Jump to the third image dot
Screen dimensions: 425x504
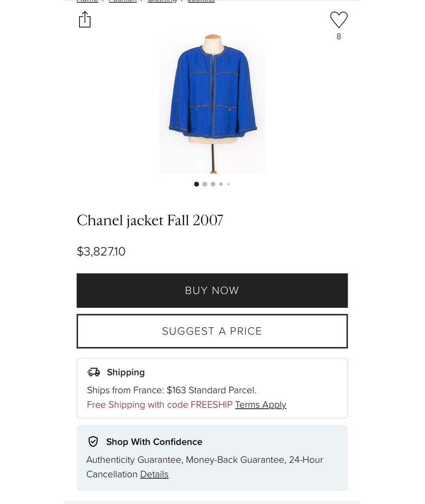(213, 184)
